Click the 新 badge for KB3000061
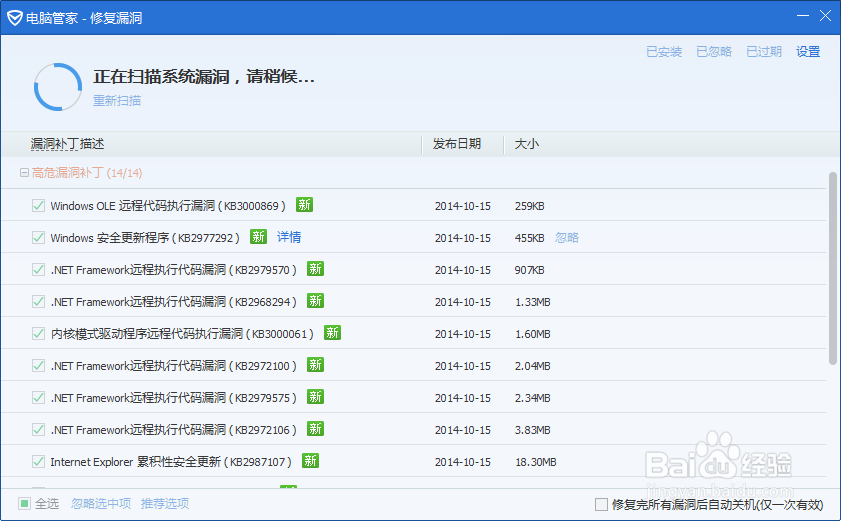The height and width of the screenshot is (521, 841). 333,333
